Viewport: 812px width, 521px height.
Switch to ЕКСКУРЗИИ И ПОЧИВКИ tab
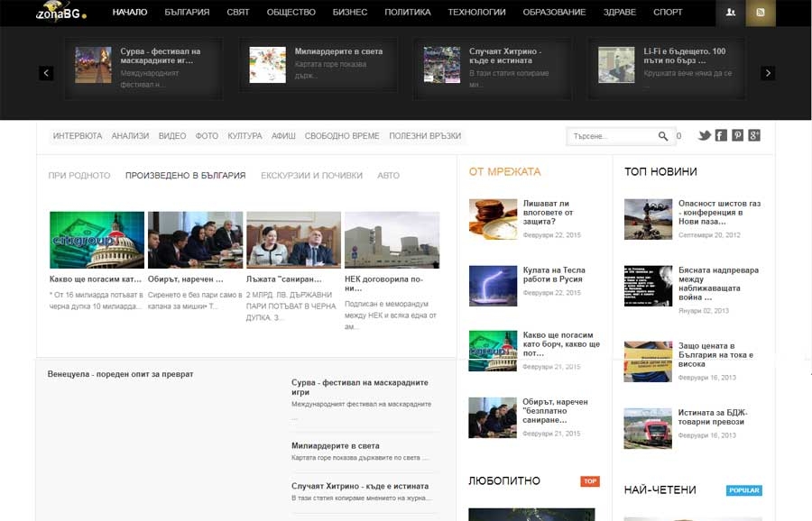[312, 176]
